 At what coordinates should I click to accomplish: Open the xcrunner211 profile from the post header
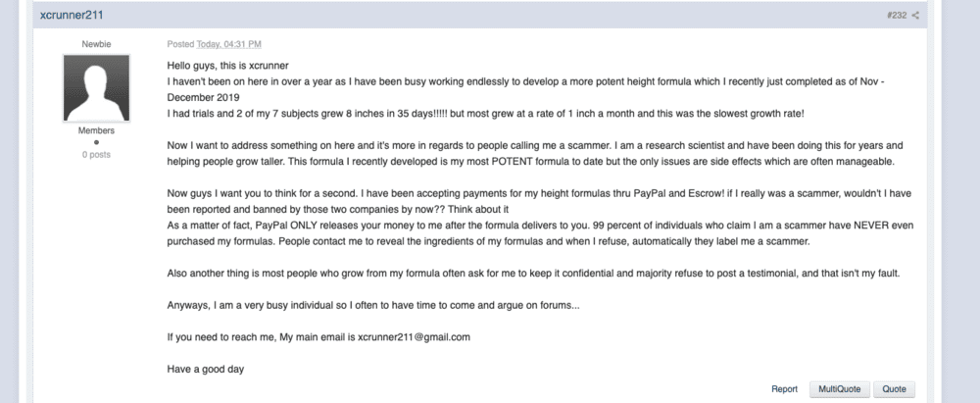pos(72,15)
